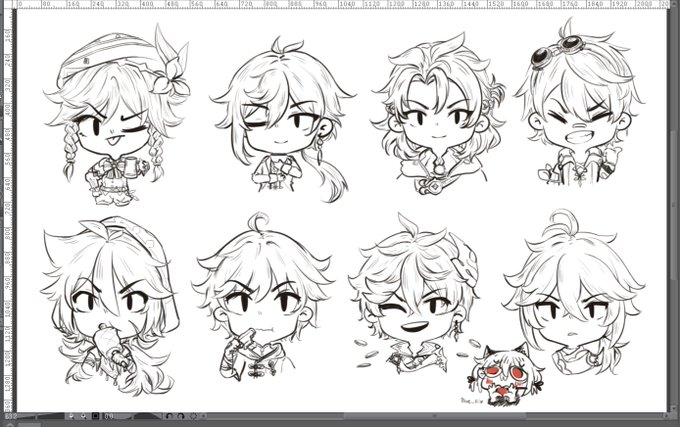Click the right arrow of the horizontal scrollbar
The height and width of the screenshot is (427, 680).
[667, 416]
